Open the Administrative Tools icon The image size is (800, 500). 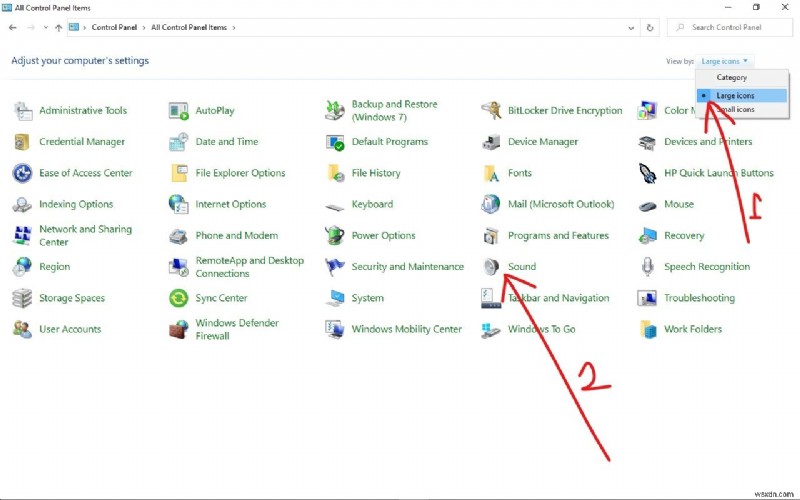click(23, 111)
